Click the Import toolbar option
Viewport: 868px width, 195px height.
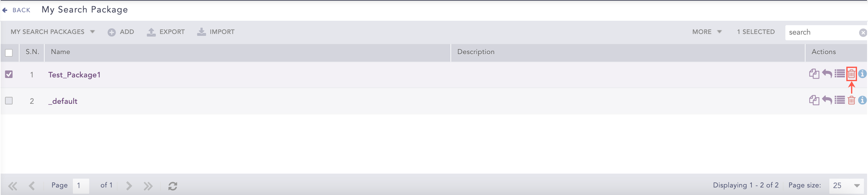click(216, 32)
